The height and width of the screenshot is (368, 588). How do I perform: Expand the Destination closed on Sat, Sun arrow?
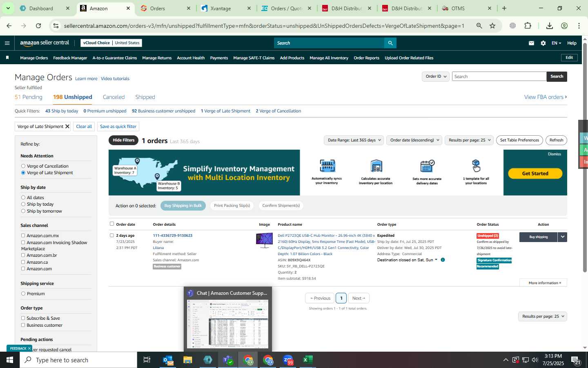tap(436, 260)
